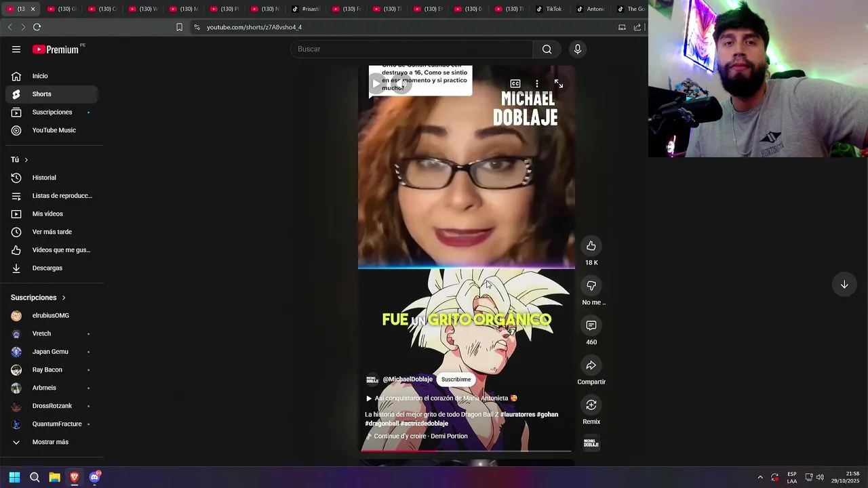Toggle closed captions CC on Short
The height and width of the screenshot is (488, 868).
click(515, 84)
